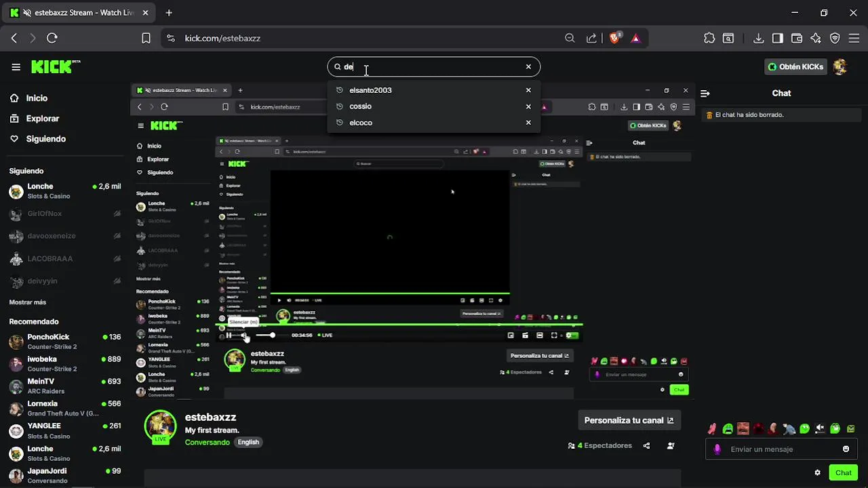Open the browser extensions puzzle icon
868x488 pixels.
pos(709,38)
